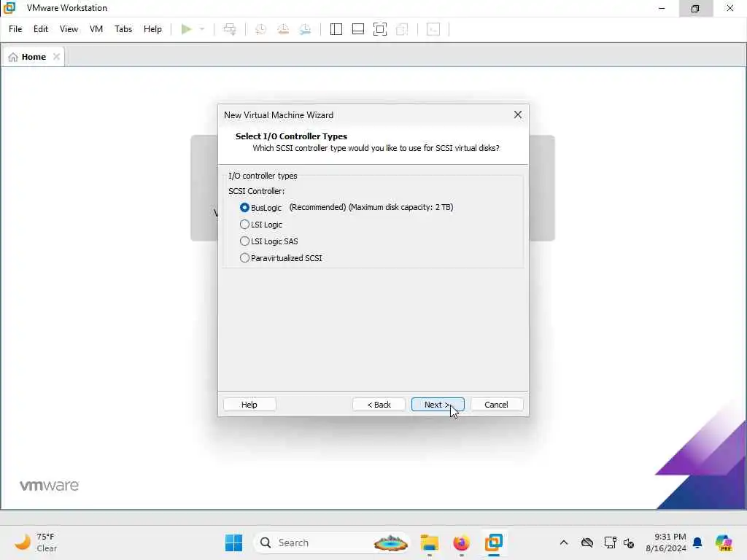This screenshot has height=560, width=747.
Task: Open the Help menu
Action: (152, 29)
